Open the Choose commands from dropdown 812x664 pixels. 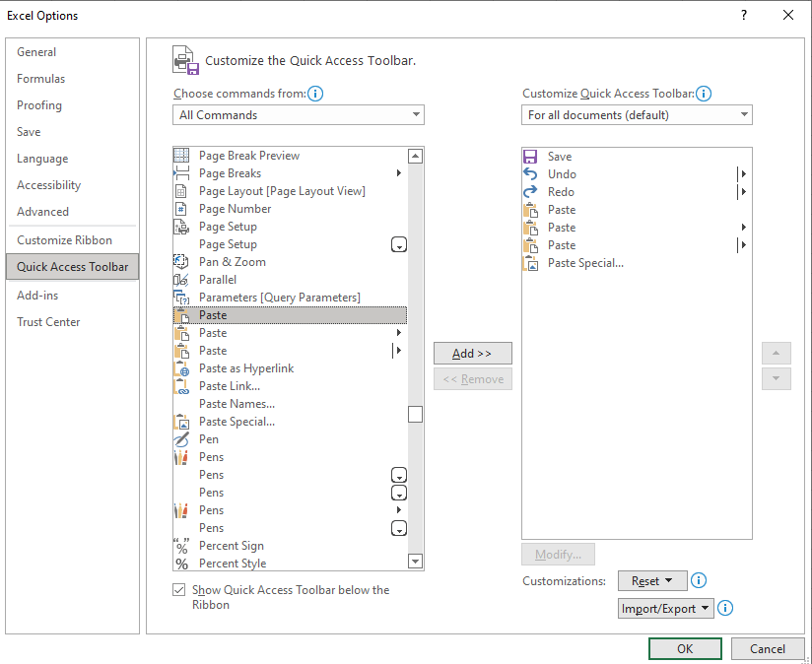[x=299, y=115]
